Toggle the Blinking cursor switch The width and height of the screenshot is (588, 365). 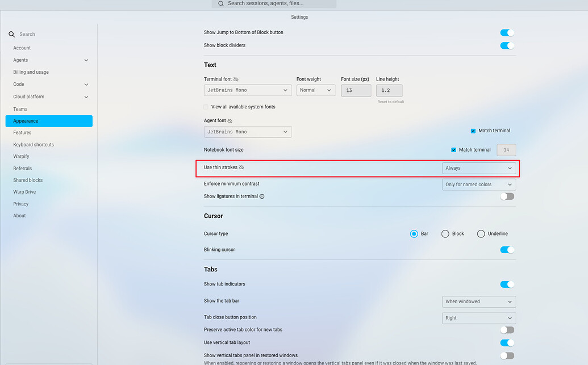coord(507,250)
